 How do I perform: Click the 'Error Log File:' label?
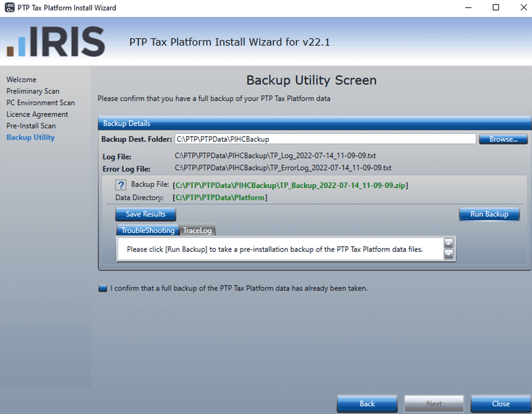point(126,169)
